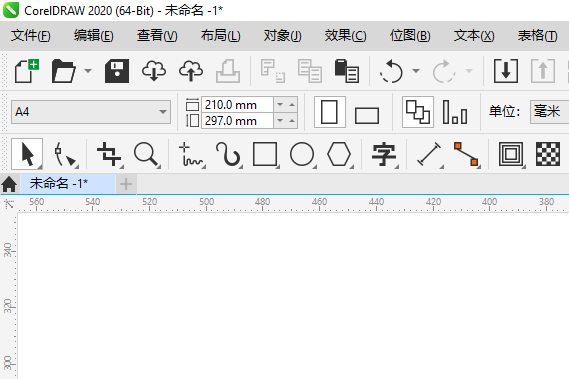Open the 文件(F) menu
This screenshot has height=379, width=569.
coord(30,36)
